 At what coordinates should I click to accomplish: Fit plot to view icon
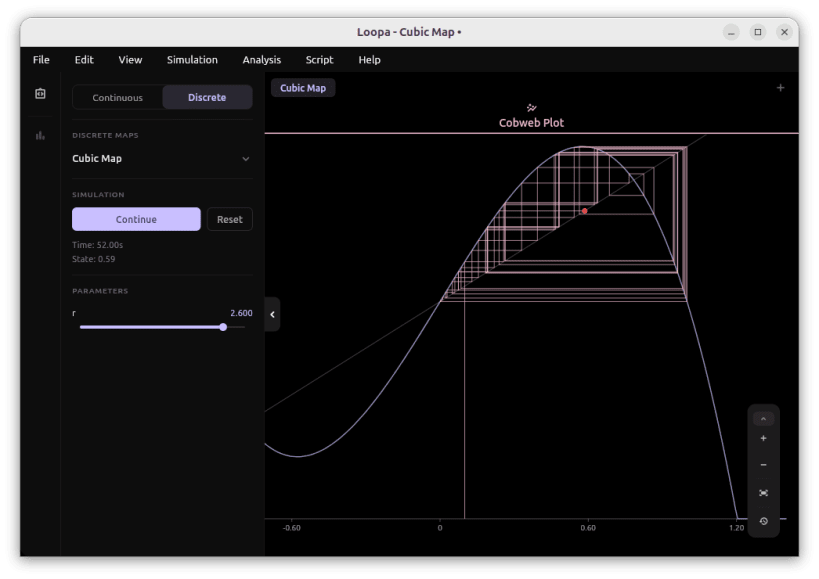pyautogui.click(x=763, y=493)
